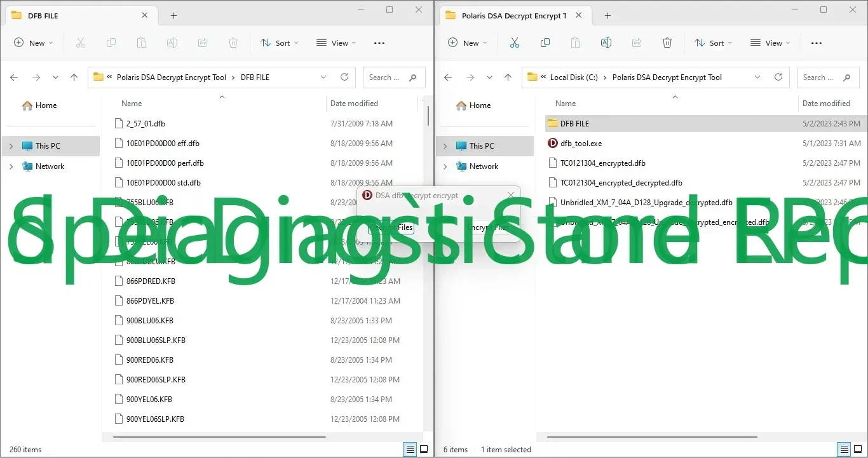The height and width of the screenshot is (458, 868).
Task: Open the See more menu in the DFB FILE window
Action: [x=379, y=43]
